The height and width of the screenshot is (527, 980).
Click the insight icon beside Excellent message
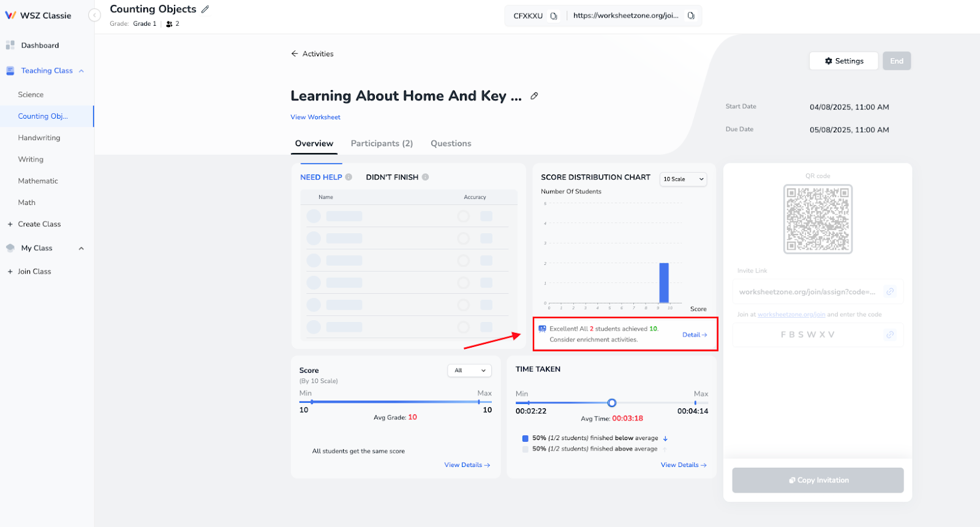coord(542,329)
